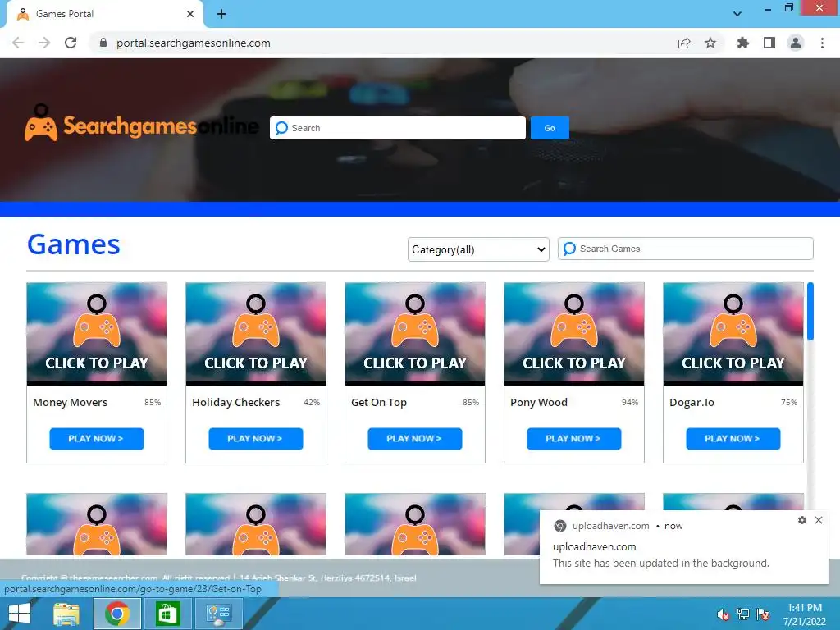Open notification settings gear icon
Image resolution: width=840 pixels, height=630 pixels.
[x=802, y=520]
